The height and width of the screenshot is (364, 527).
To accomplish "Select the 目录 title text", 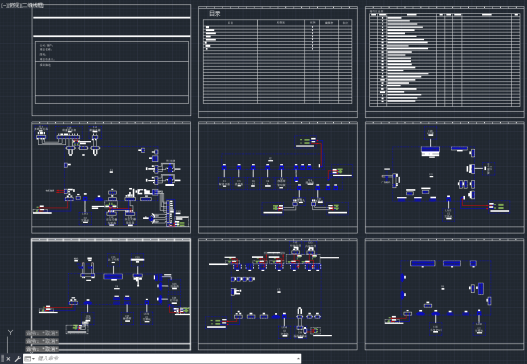I will coord(215,13).
